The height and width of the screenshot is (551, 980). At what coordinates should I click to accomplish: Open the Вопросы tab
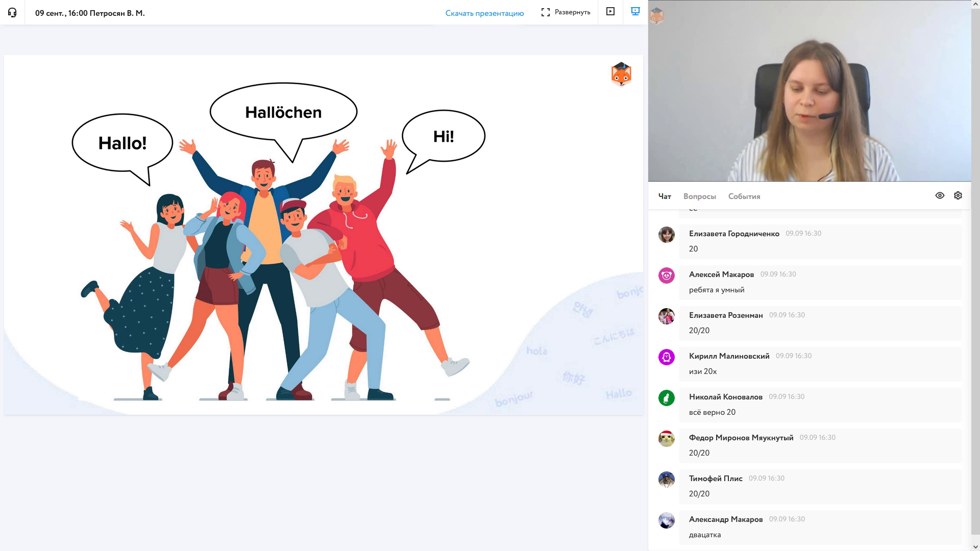[699, 196]
